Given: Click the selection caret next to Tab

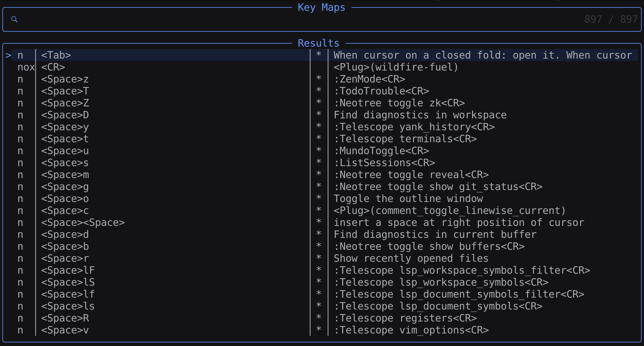Looking at the screenshot, I should coord(8,55).
